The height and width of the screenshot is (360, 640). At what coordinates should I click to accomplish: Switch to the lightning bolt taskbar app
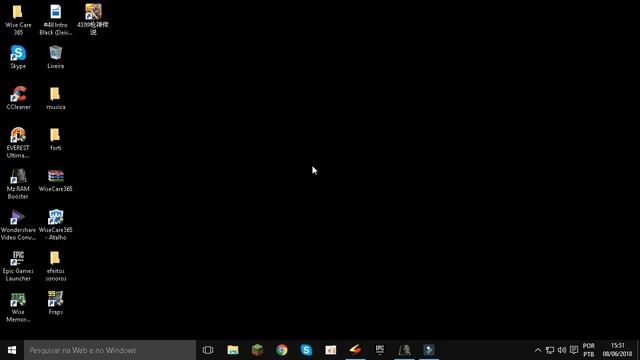coord(355,350)
